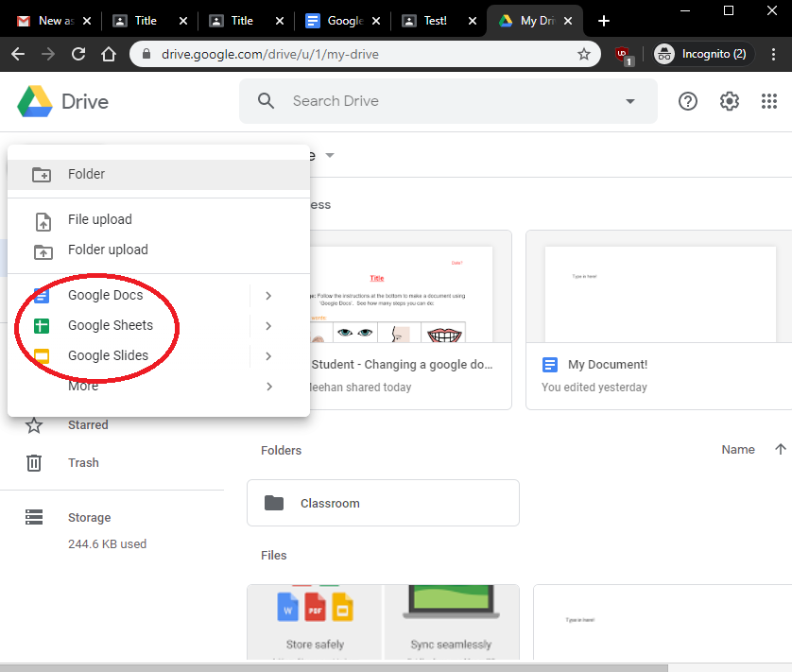The height and width of the screenshot is (672, 792).
Task: Click the Incognito (2) profile button
Action: click(703, 54)
